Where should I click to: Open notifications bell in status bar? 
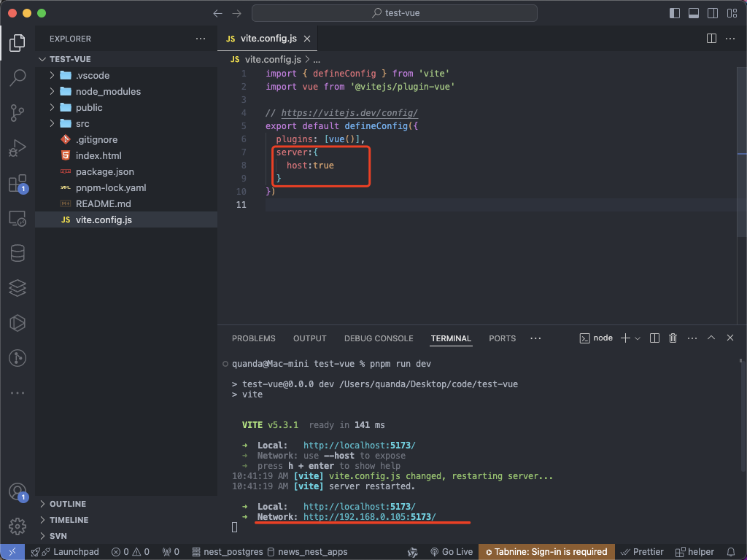tap(731, 552)
